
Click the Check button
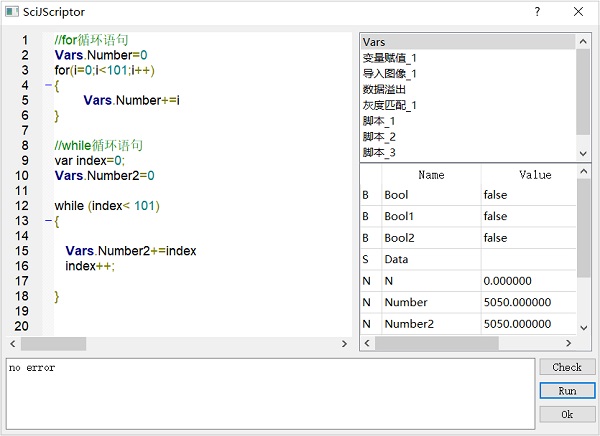[x=567, y=367]
